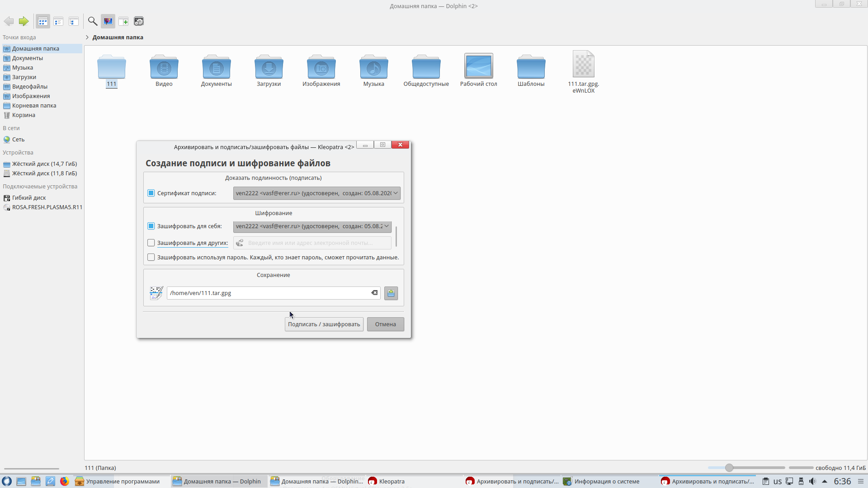868x488 pixels.
Task: Open Dolphin control settings gear icon
Action: [139, 21]
